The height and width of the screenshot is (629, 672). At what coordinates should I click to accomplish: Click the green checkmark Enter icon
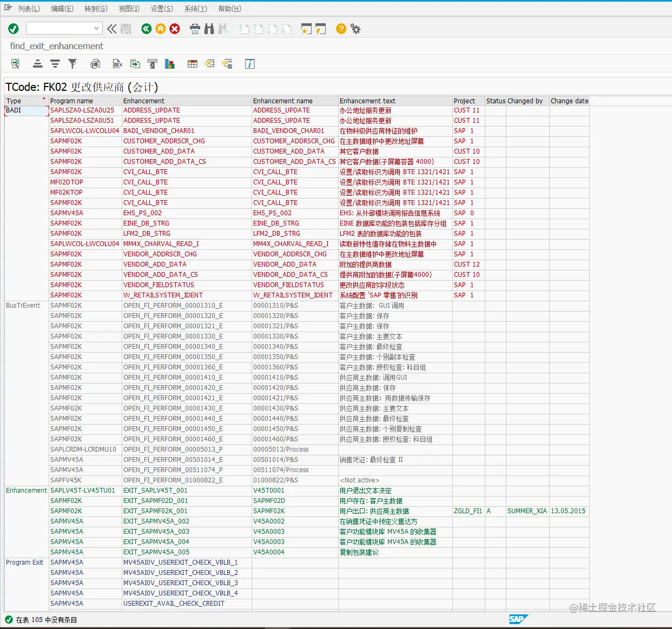(x=14, y=29)
